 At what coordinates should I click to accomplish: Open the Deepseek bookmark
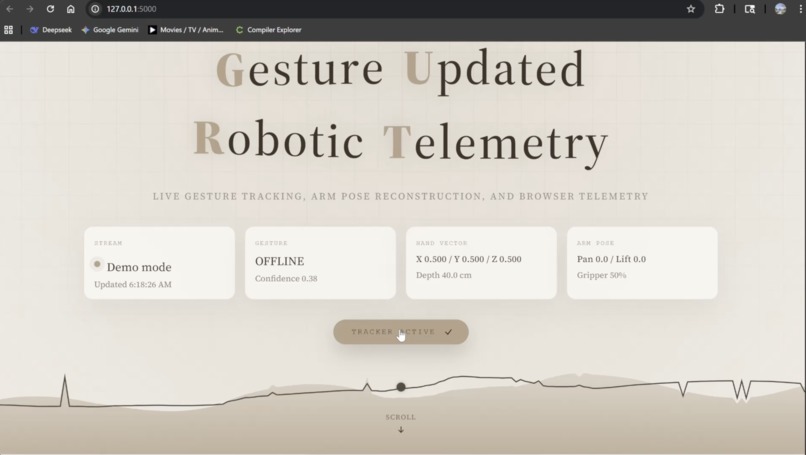[51, 30]
